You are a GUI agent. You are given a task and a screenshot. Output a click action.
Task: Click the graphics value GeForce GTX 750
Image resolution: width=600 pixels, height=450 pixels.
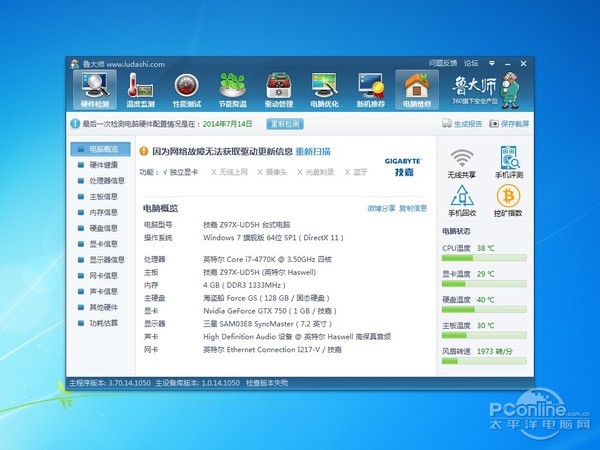pos(270,311)
